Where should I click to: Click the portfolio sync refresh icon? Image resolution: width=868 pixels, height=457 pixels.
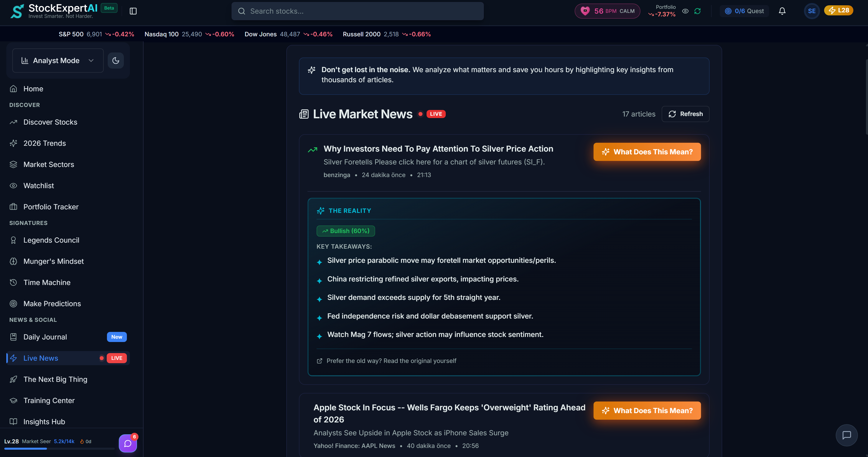pos(697,11)
